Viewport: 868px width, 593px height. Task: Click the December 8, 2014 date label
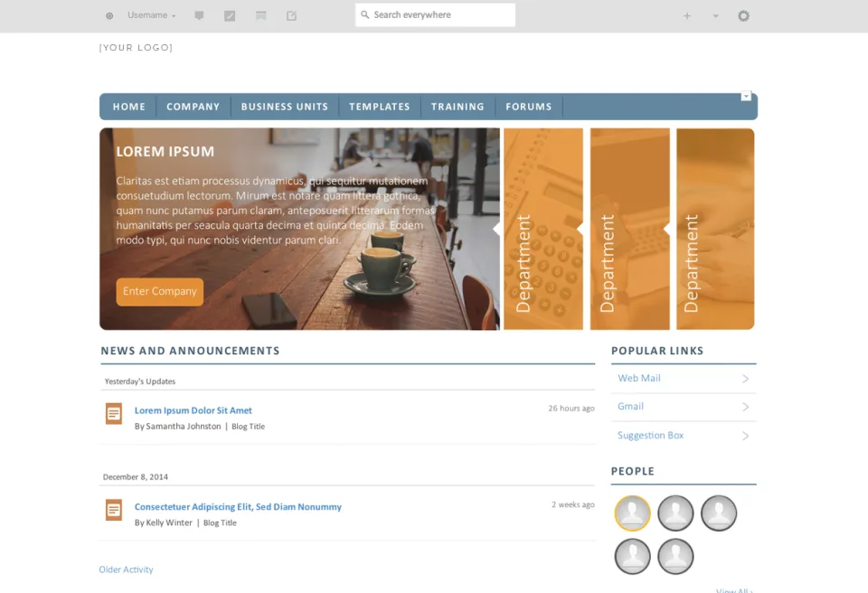coord(136,476)
